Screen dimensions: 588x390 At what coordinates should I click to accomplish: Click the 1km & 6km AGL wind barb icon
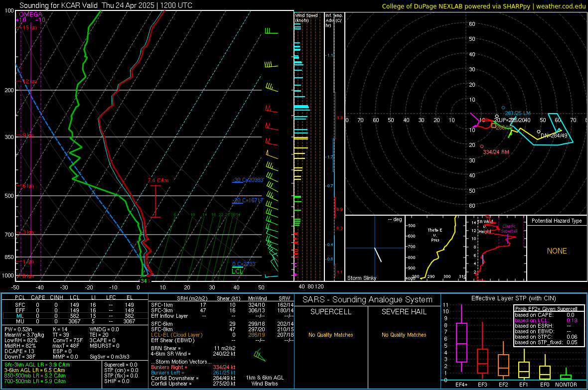[260, 355]
